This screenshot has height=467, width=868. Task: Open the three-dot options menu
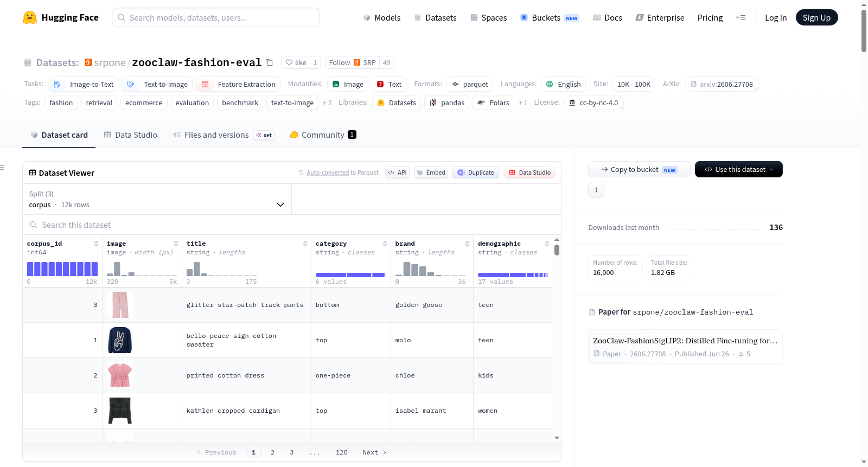point(596,190)
